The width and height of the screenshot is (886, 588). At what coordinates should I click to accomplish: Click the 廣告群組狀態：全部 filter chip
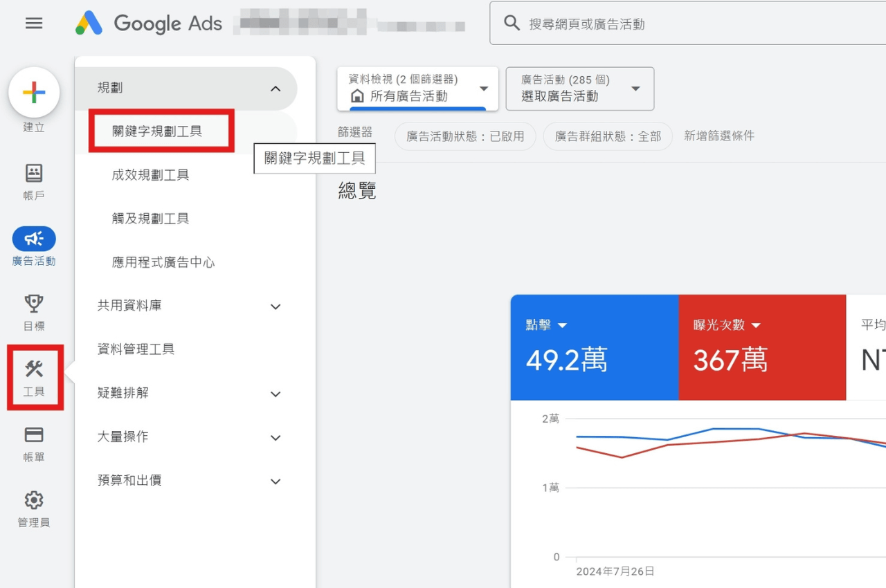coord(608,136)
